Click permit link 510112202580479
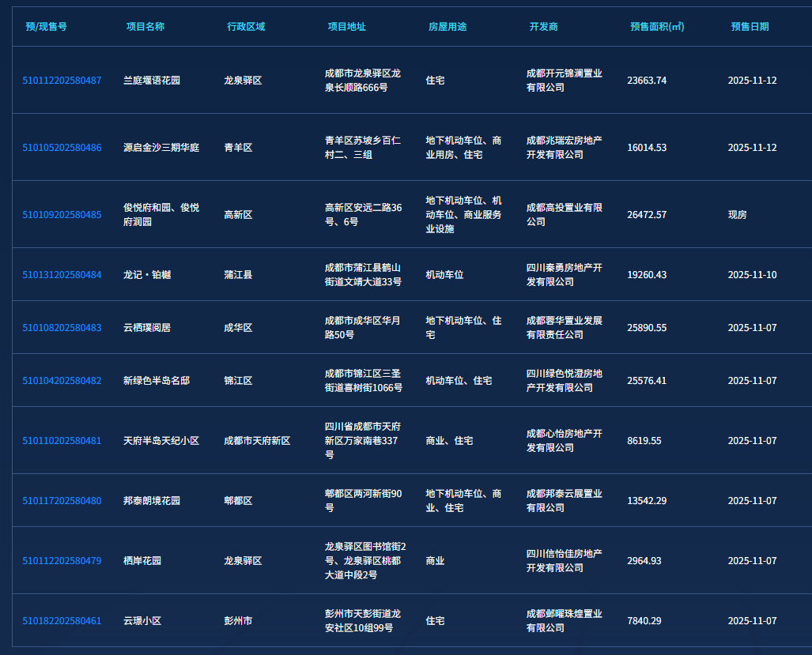The image size is (812, 655). point(62,561)
